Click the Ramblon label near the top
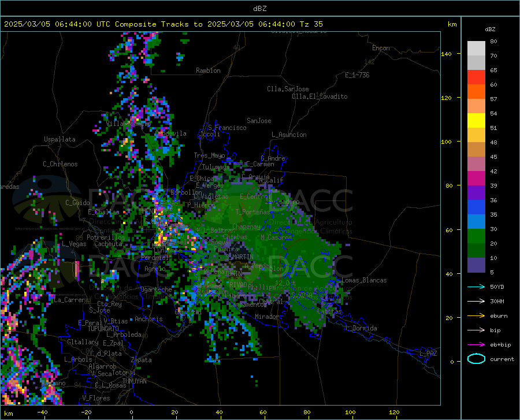The height and width of the screenshot is (420, 520). pos(208,70)
